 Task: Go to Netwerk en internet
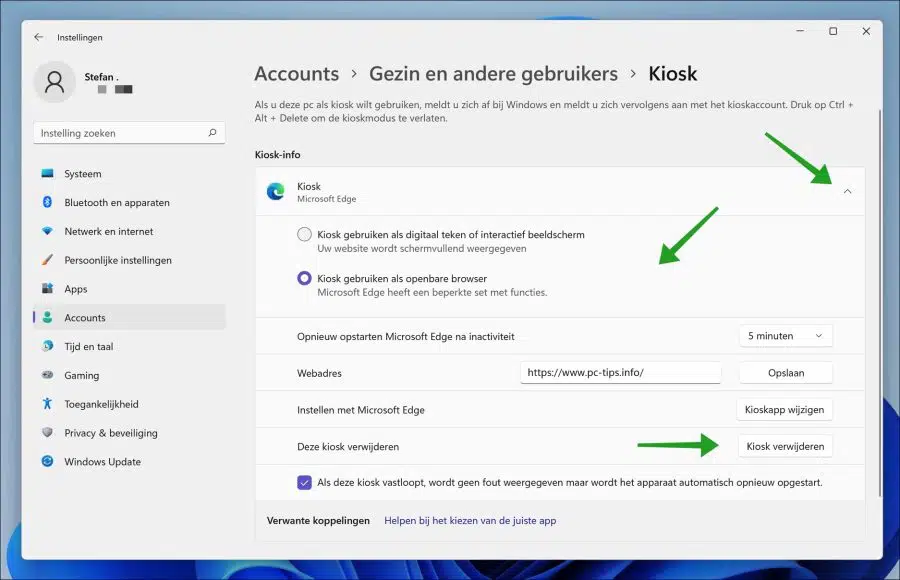(129, 231)
